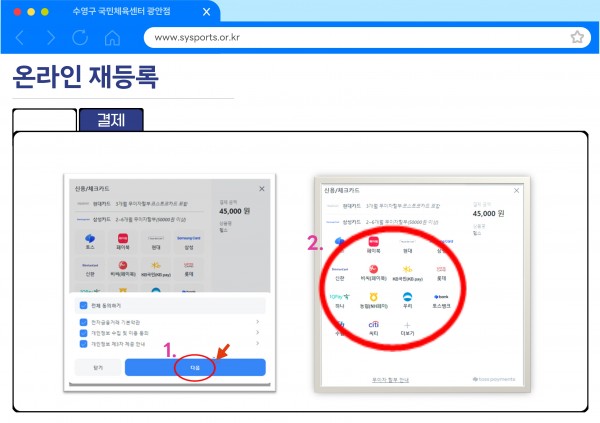Toggle the 전체 동의하기 checkbox
Image resolution: width=600 pixels, height=423 pixels.
(83, 305)
